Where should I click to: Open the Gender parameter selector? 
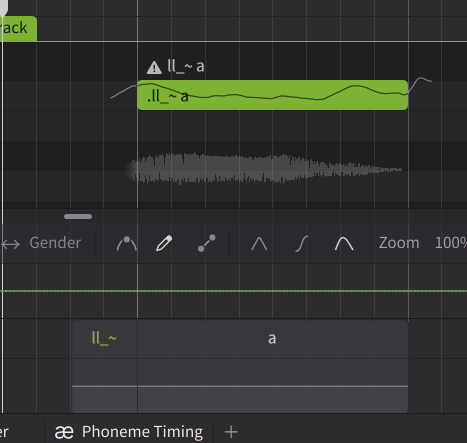(x=55, y=243)
